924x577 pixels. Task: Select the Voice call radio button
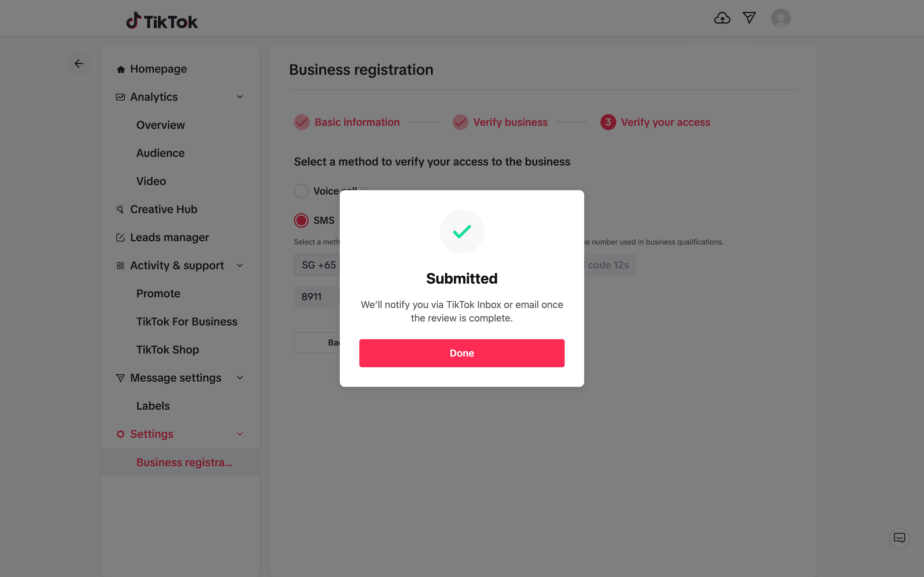click(301, 191)
